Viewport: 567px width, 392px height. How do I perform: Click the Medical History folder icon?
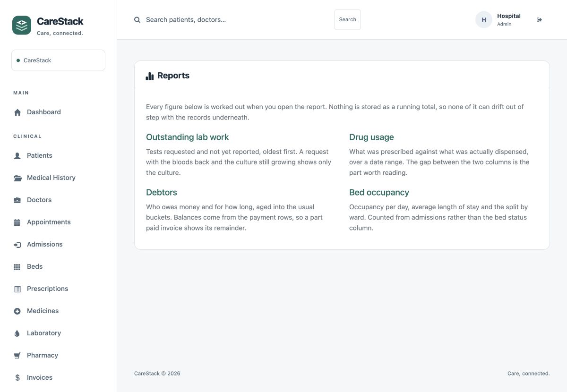(17, 178)
